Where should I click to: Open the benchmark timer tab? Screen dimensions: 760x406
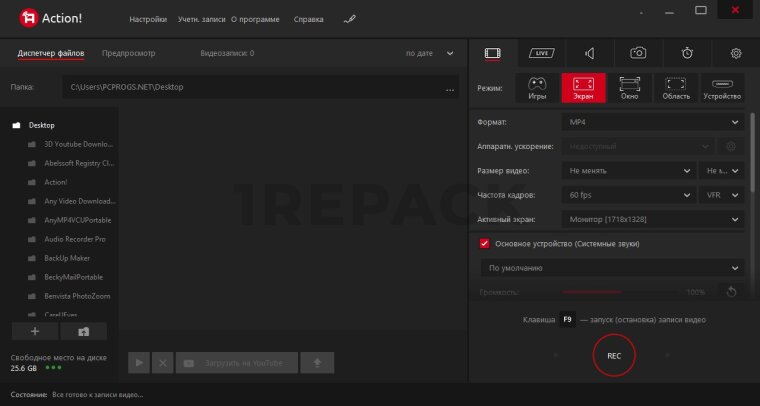point(687,52)
